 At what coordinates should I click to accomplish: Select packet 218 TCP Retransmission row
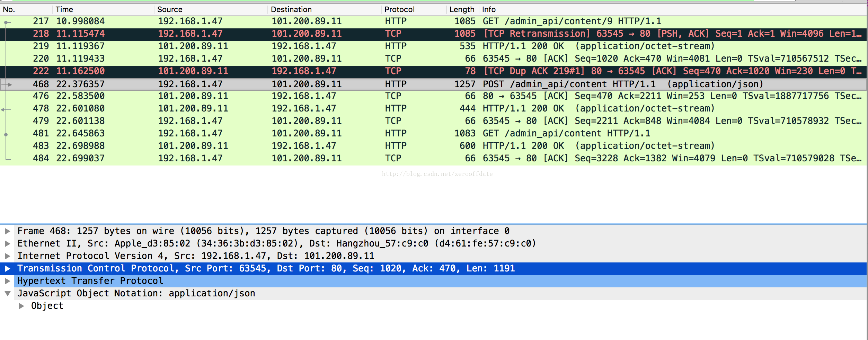[433, 34]
